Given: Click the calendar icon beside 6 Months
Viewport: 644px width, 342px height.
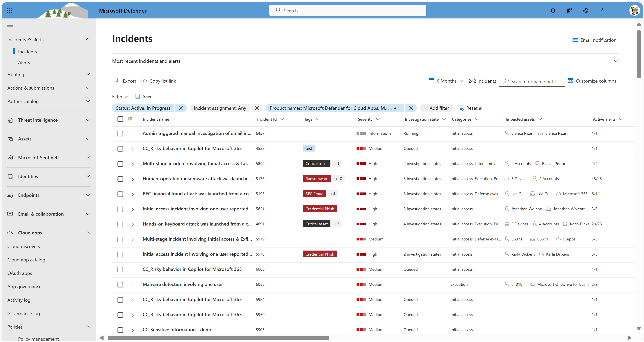Looking at the screenshot, I should click(431, 81).
